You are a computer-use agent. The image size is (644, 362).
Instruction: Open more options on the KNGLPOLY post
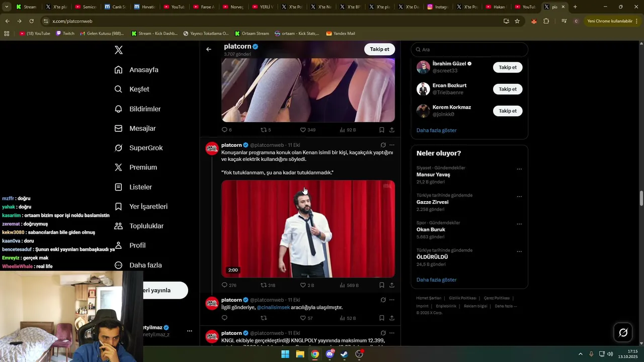pyautogui.click(x=392, y=333)
